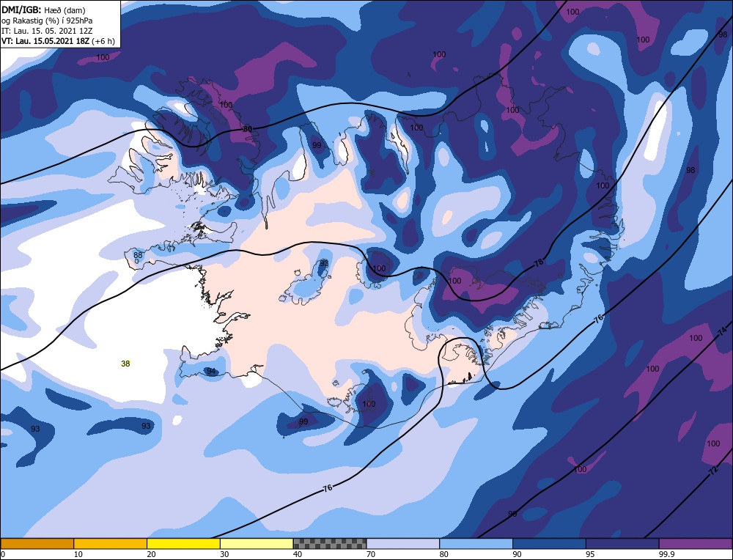The width and height of the screenshot is (733, 560).
Task: Click the "70" legend tick label
Action: [x=371, y=554]
